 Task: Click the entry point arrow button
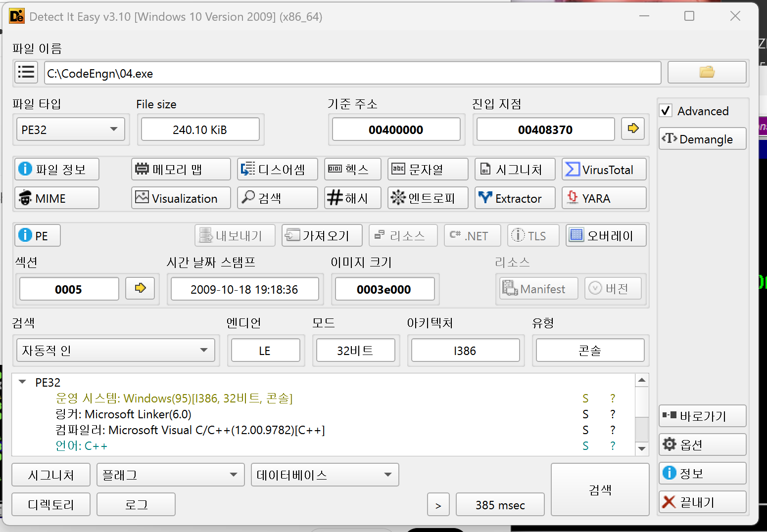[633, 129]
